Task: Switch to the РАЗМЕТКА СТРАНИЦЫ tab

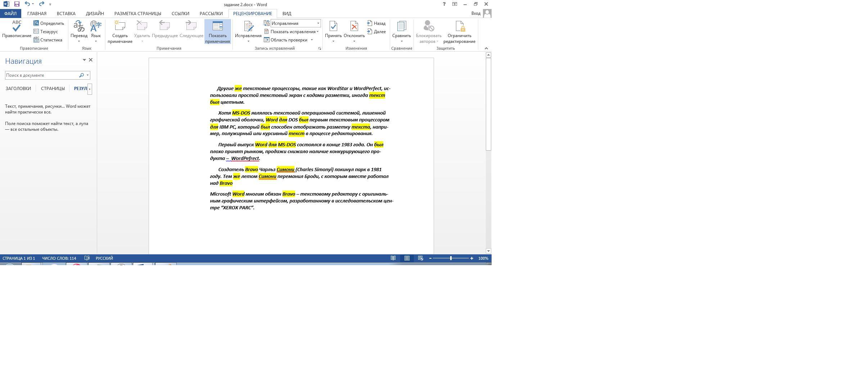Action: click(137, 14)
